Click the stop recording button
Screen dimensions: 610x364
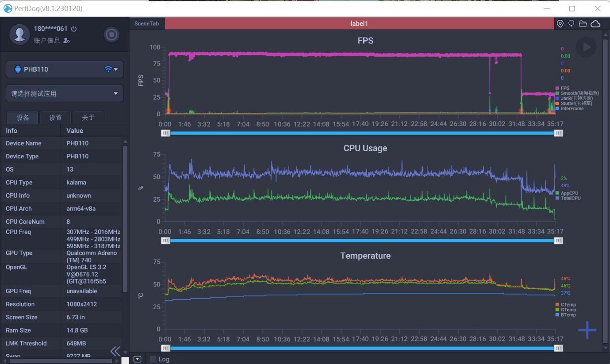[111, 34]
